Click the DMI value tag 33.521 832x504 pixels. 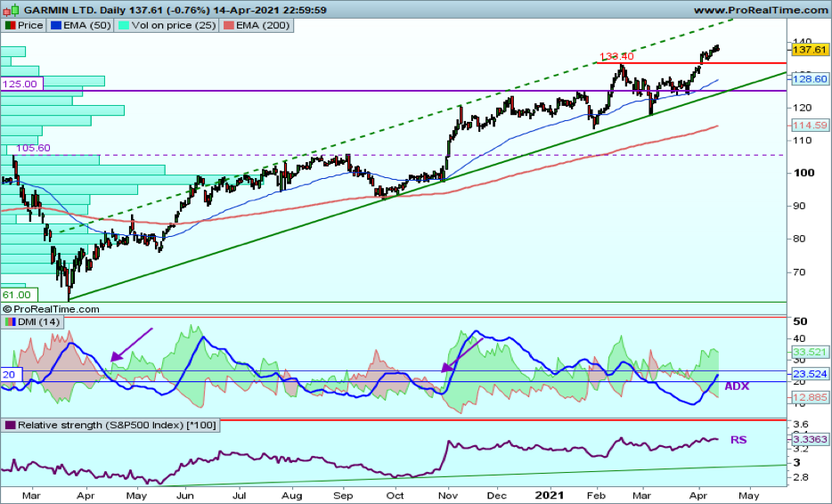(810, 352)
